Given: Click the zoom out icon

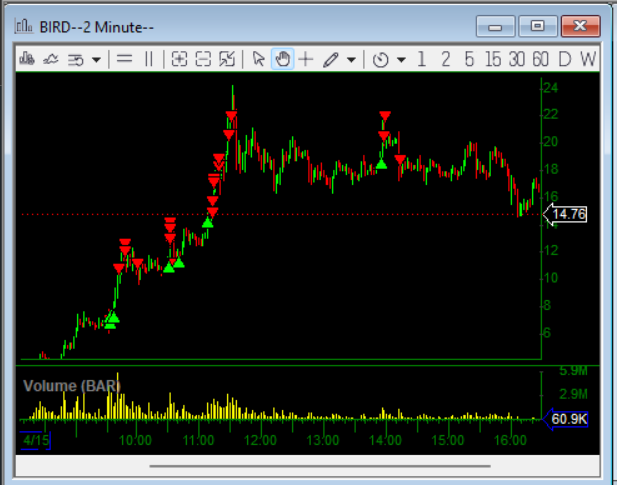Looking at the screenshot, I should [203, 59].
